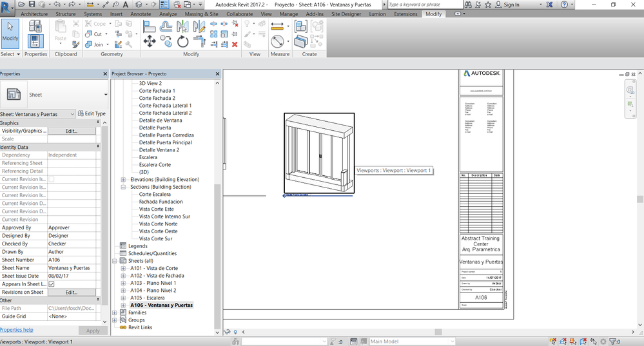This screenshot has height=346, width=644.
Task: Select the Modify arrow tool
Action: pyautogui.click(x=10, y=34)
